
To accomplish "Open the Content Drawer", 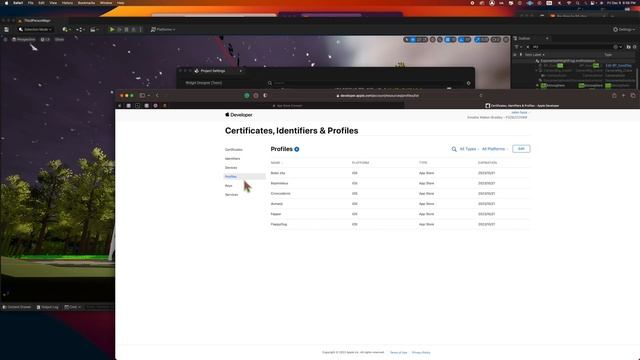I will [17, 307].
